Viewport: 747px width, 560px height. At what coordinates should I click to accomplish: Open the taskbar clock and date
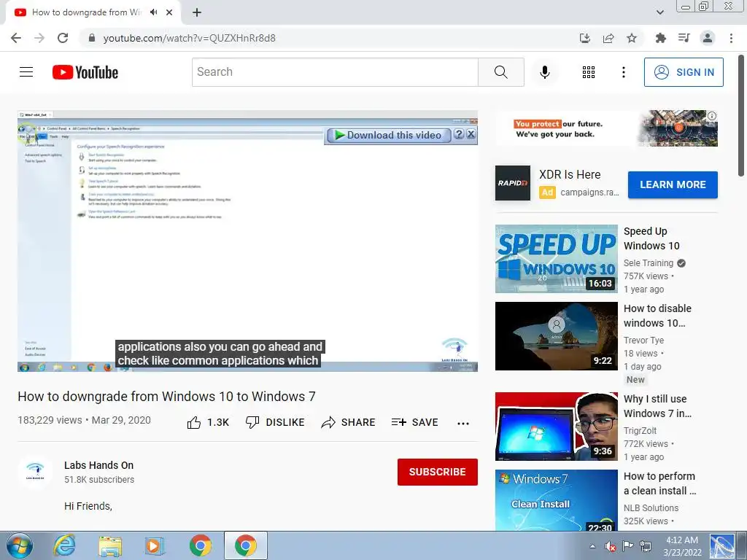(x=682, y=546)
